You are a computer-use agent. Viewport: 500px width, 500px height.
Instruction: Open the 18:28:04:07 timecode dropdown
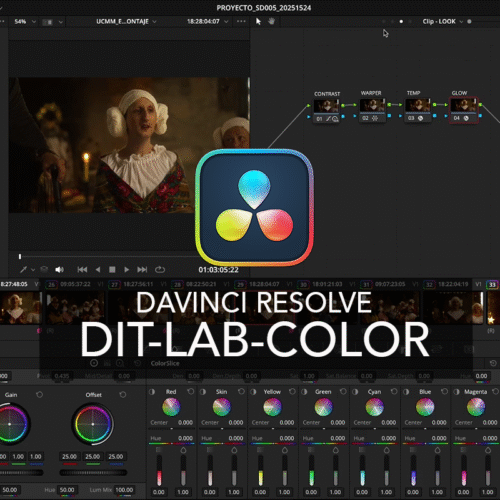[x=207, y=22]
